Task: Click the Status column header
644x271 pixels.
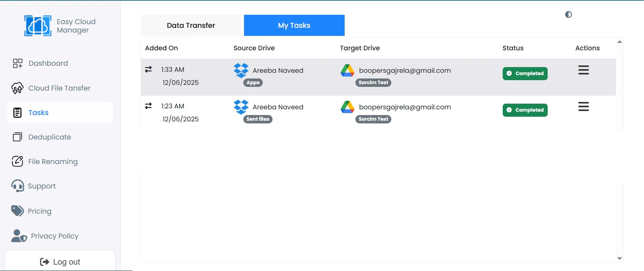Action: point(513,48)
